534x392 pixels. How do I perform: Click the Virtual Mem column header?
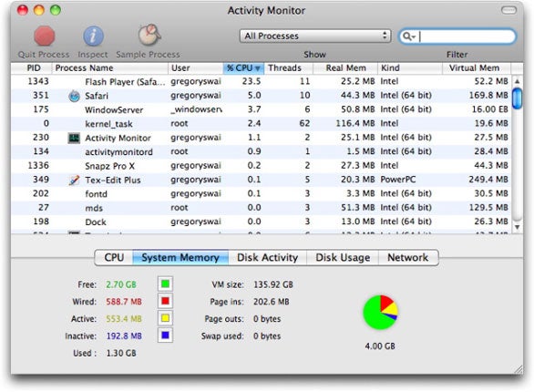477,68
